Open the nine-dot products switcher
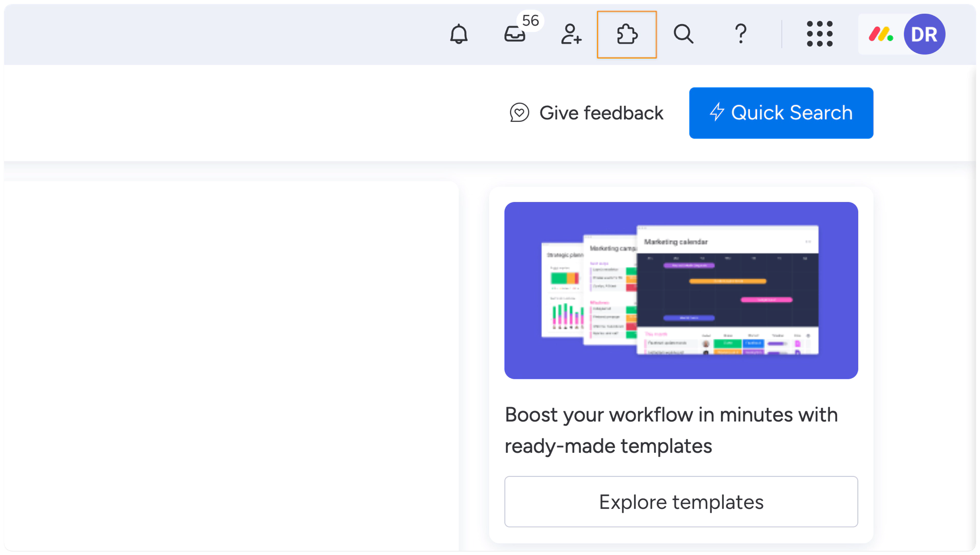Viewport: 980px width, 555px height. tap(819, 34)
